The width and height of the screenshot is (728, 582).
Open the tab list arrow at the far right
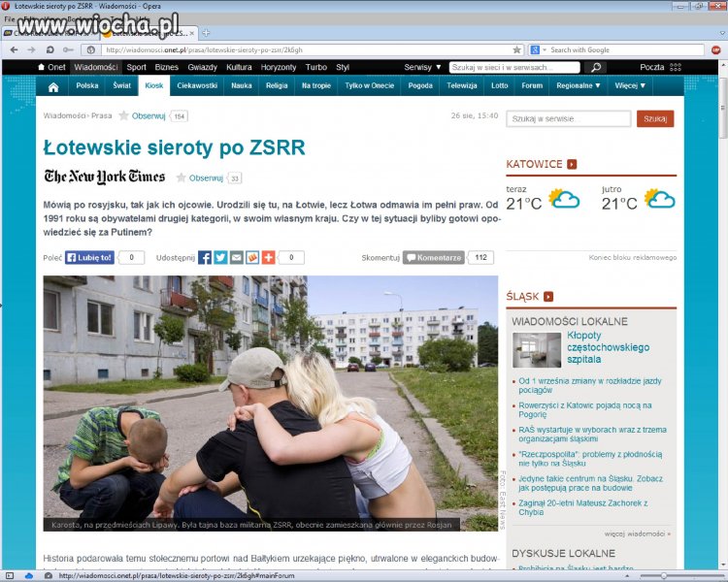click(722, 33)
